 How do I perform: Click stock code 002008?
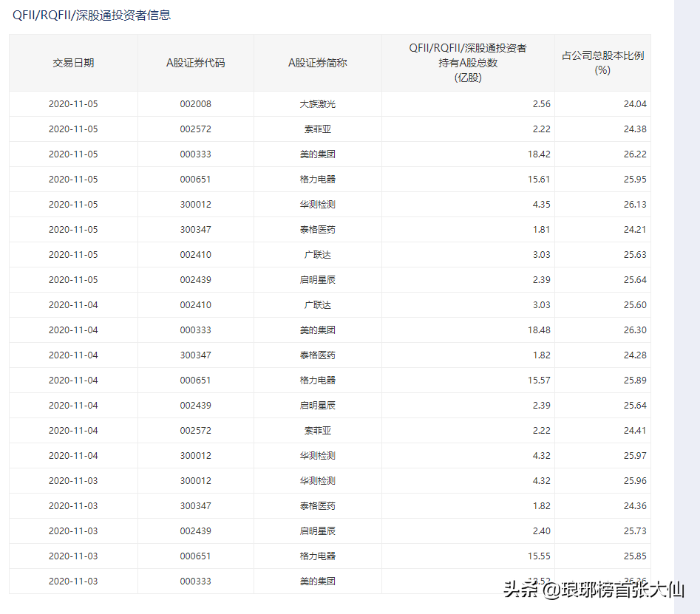pyautogui.click(x=196, y=104)
